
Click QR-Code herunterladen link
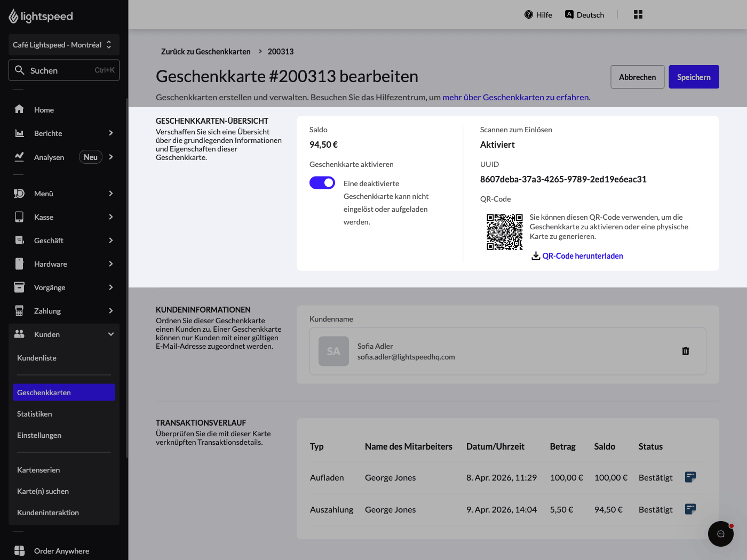click(x=583, y=256)
